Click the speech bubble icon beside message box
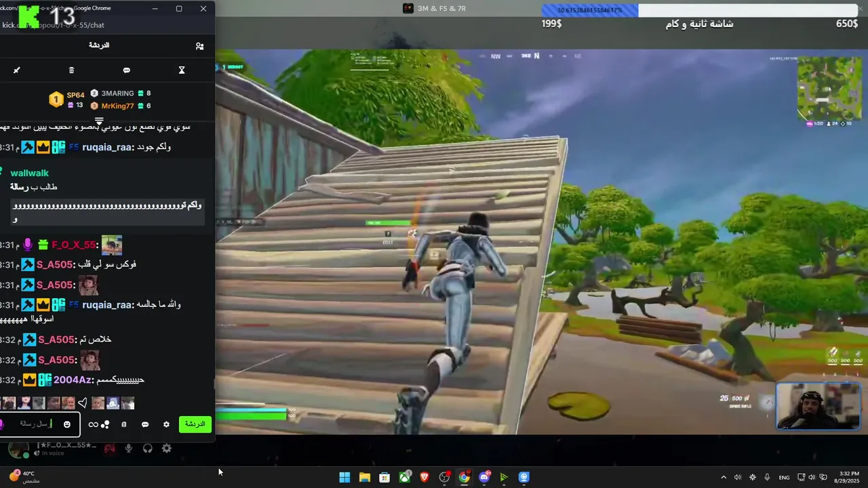Image resolution: width=868 pixels, height=488 pixels. tap(145, 425)
